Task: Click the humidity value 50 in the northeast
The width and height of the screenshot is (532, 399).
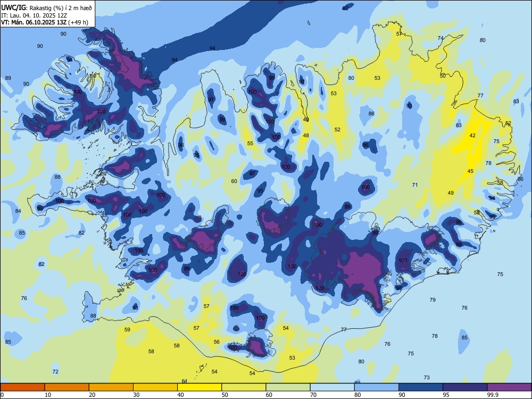Action: (x=443, y=76)
